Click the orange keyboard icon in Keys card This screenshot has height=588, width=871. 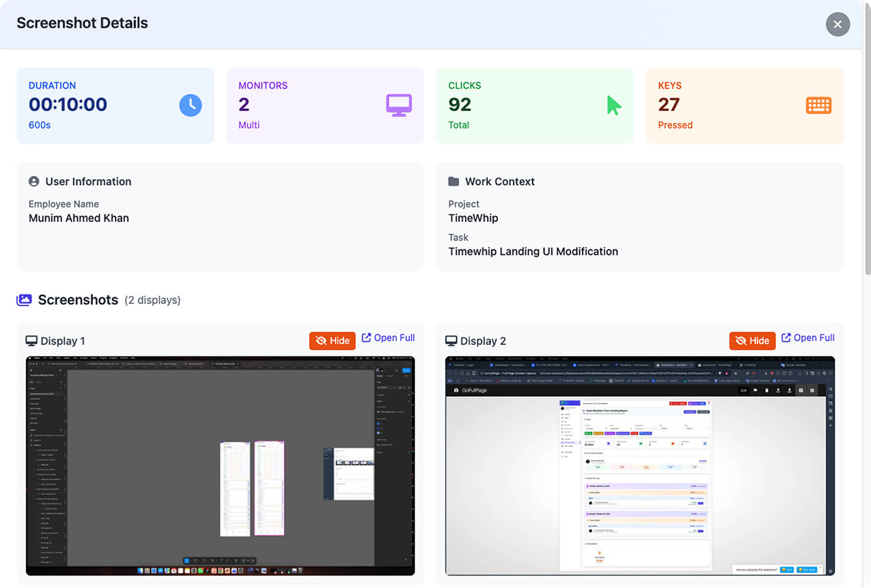click(818, 105)
